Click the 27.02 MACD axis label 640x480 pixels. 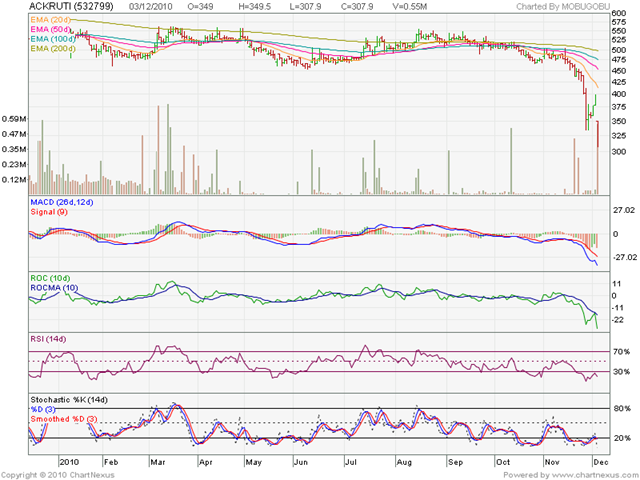pos(624,210)
